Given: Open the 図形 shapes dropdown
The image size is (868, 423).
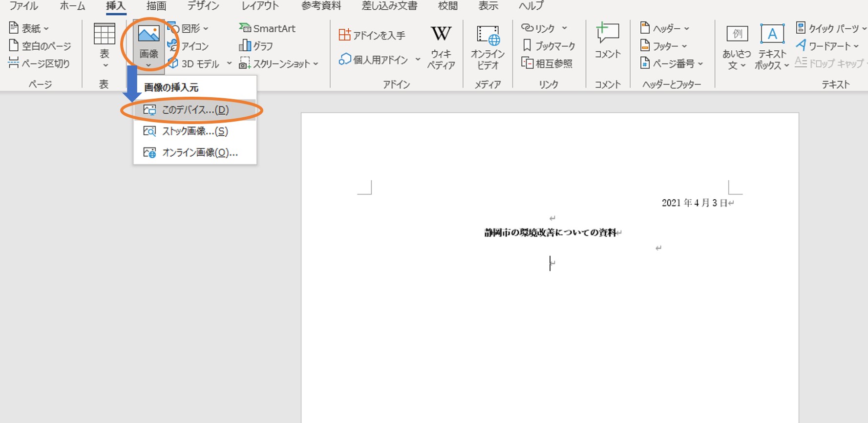Looking at the screenshot, I should click(x=189, y=28).
